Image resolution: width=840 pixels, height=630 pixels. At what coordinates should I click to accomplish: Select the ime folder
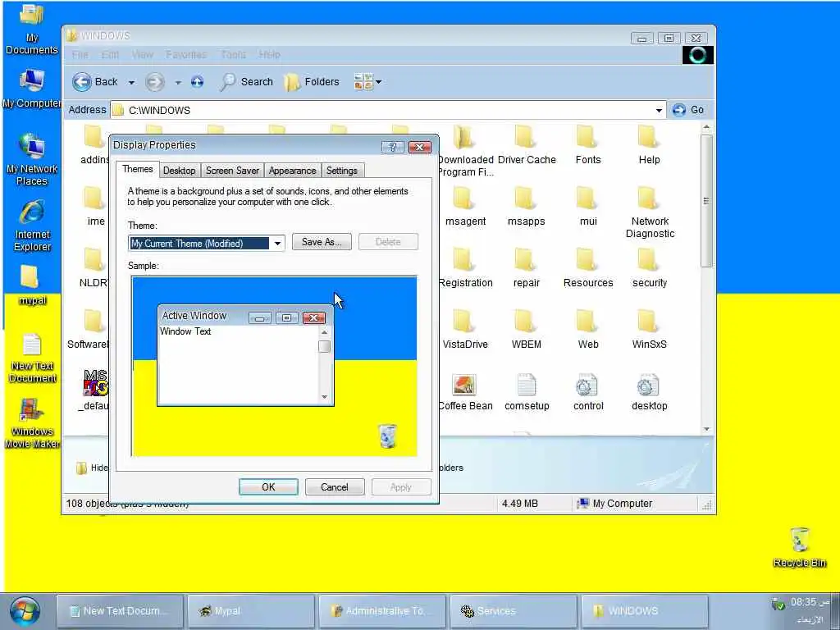click(x=95, y=207)
